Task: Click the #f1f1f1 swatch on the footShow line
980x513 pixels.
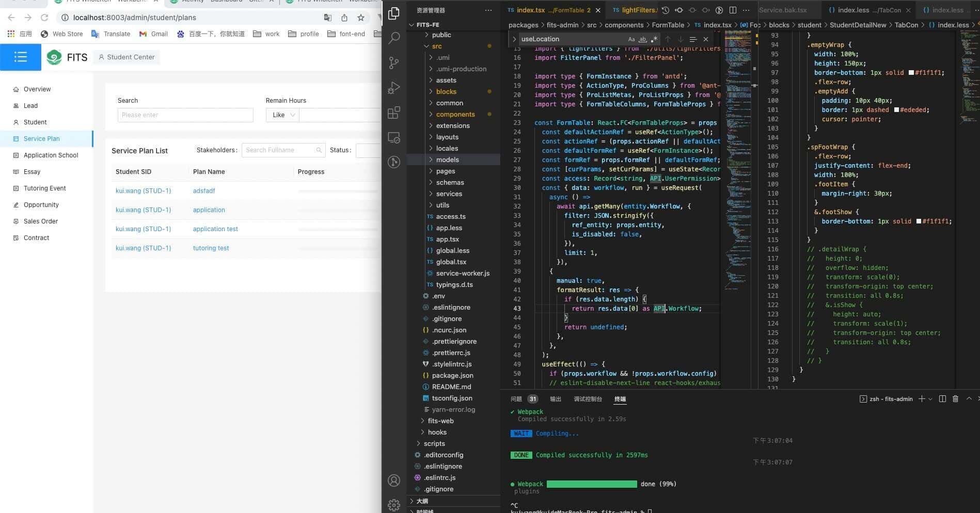Action: (919, 221)
